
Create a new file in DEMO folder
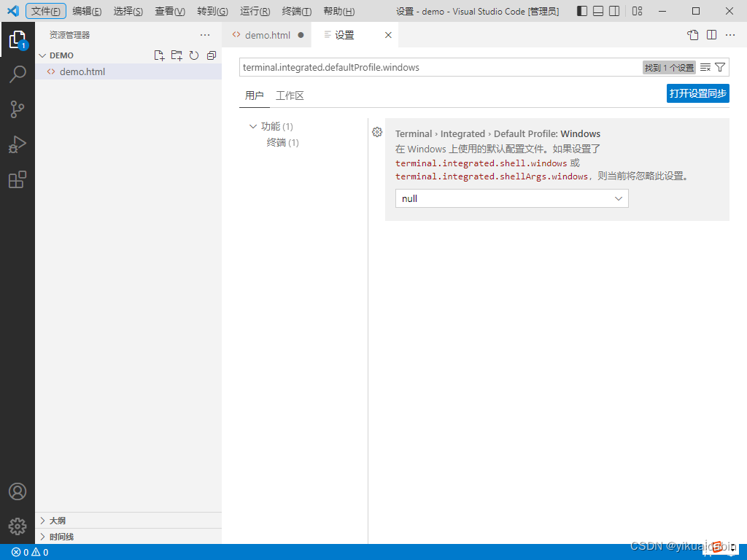coord(159,55)
